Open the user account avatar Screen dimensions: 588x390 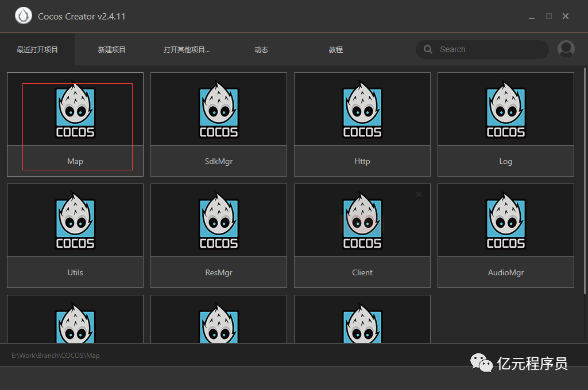[566, 49]
